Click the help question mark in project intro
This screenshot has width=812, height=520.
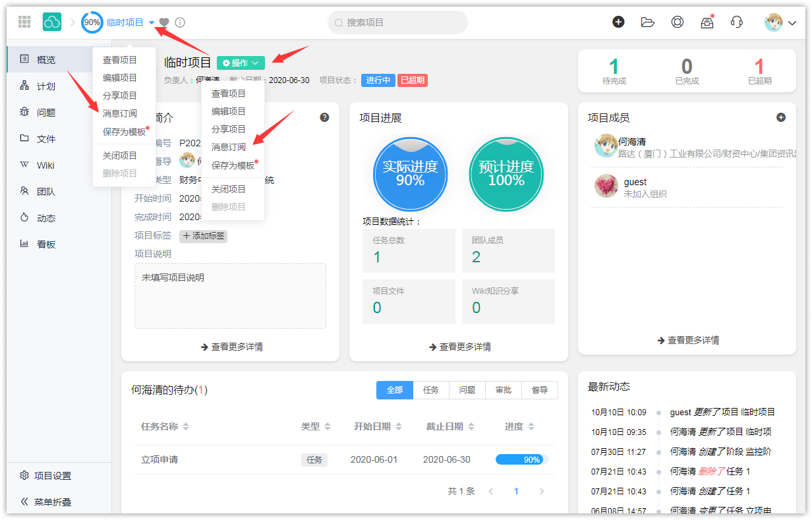pos(324,117)
